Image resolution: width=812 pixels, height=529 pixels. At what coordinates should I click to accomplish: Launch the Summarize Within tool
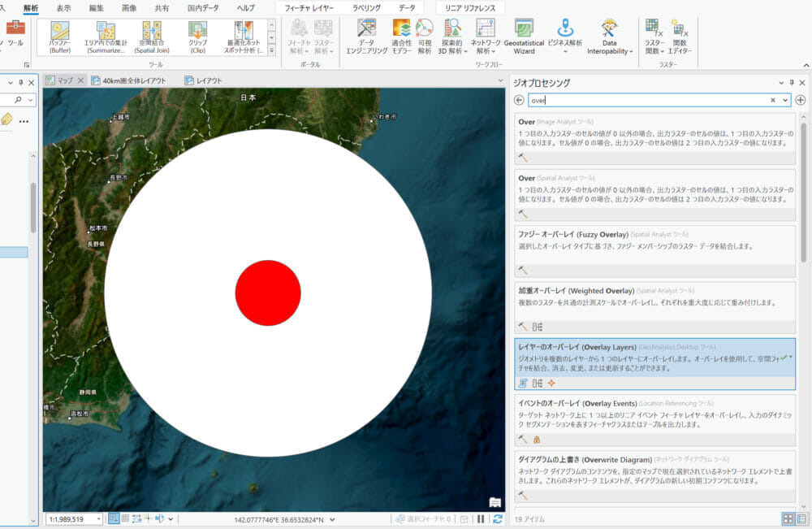106,37
